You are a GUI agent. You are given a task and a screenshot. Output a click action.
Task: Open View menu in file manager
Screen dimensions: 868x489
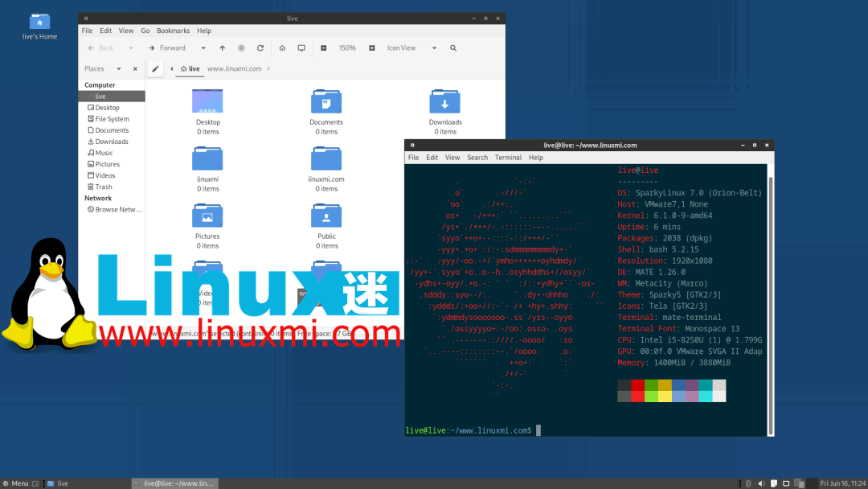click(125, 31)
